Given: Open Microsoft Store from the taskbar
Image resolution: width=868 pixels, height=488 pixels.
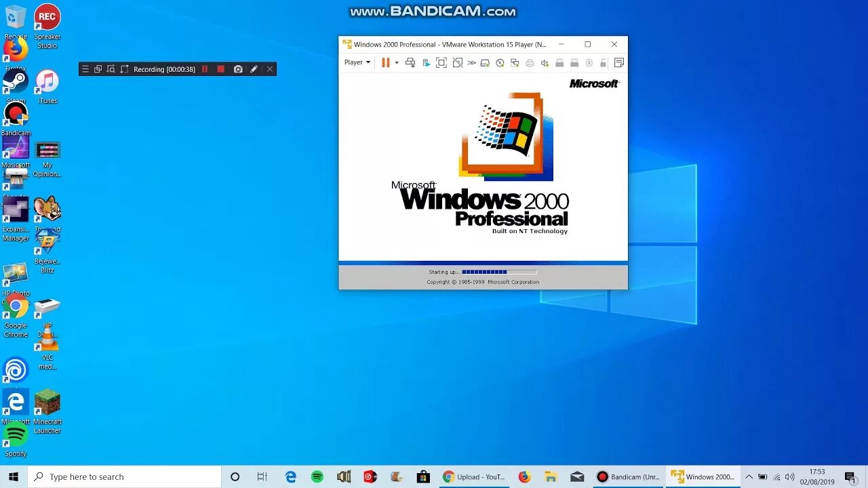Looking at the screenshot, I should coord(422,476).
